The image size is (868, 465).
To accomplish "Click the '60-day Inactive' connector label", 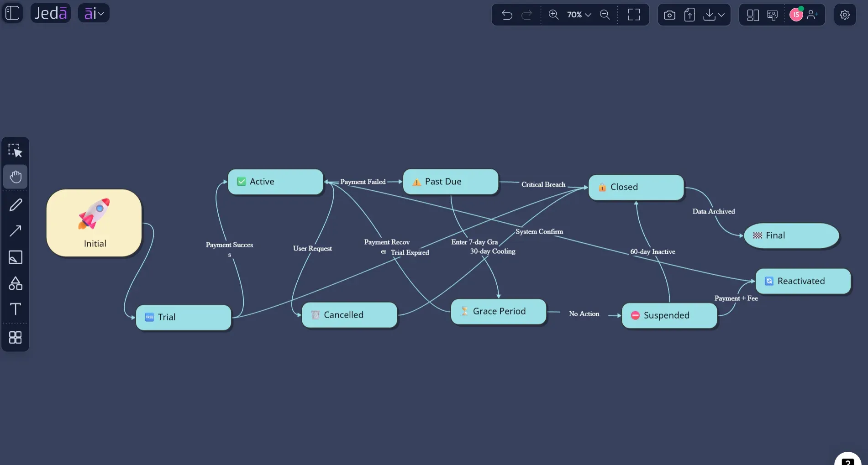I will (x=652, y=251).
